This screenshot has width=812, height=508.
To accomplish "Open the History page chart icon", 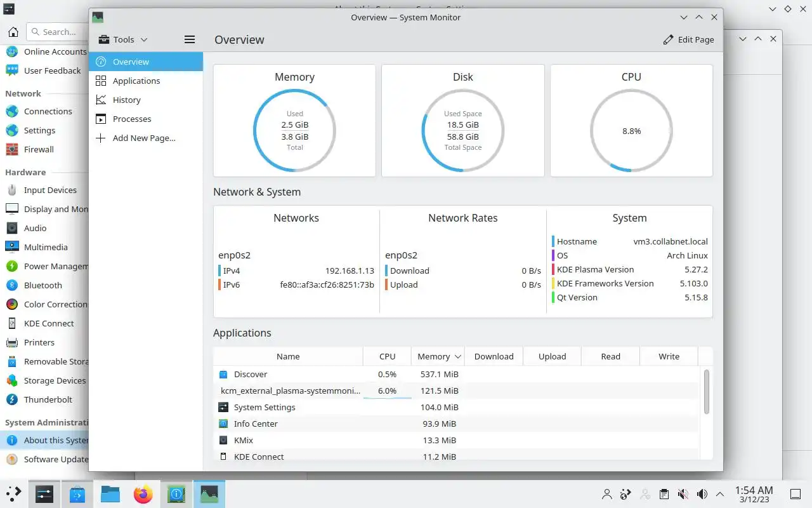I will (x=101, y=100).
